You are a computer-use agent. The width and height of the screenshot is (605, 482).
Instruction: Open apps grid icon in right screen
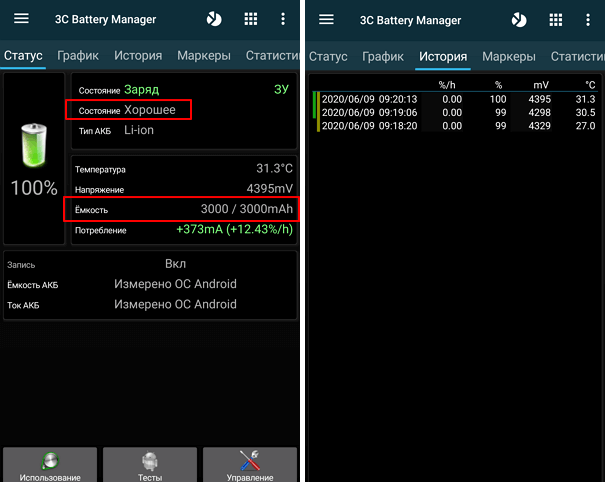coord(556,20)
